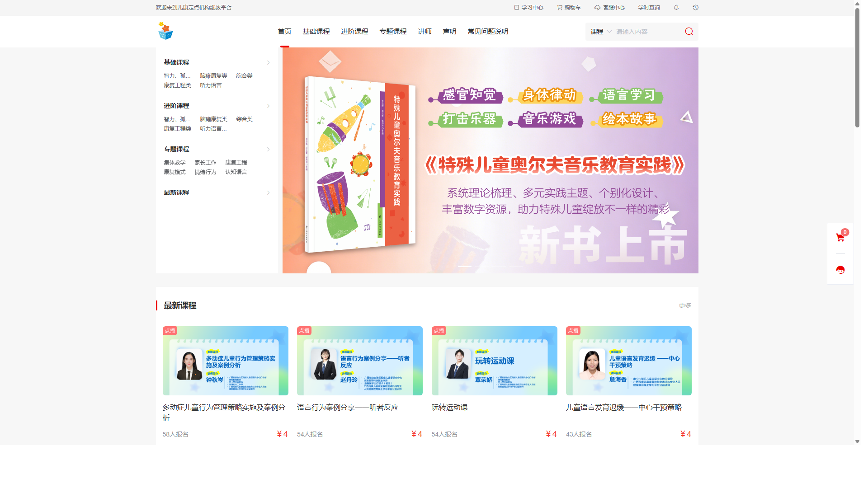Go to 进阶课程 navigation tab

coord(354,32)
